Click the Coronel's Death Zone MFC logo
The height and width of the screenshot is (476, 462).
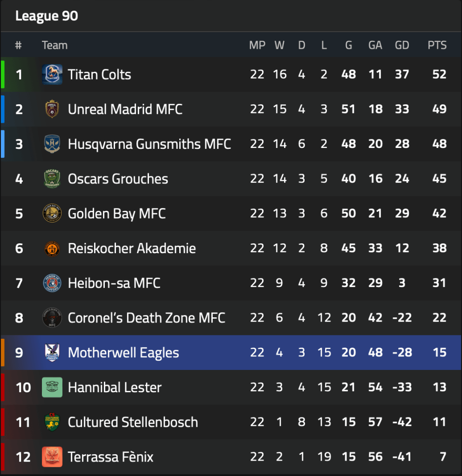tap(52, 318)
